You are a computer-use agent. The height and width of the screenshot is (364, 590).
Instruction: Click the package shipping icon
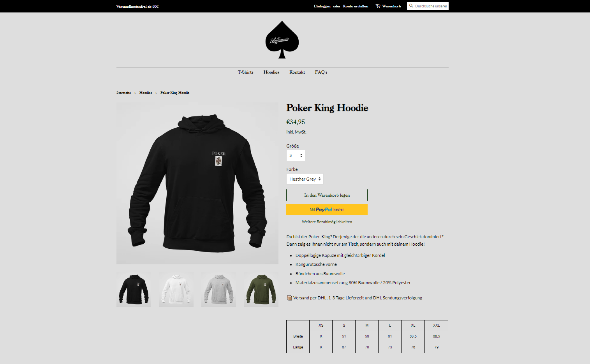pyautogui.click(x=289, y=298)
